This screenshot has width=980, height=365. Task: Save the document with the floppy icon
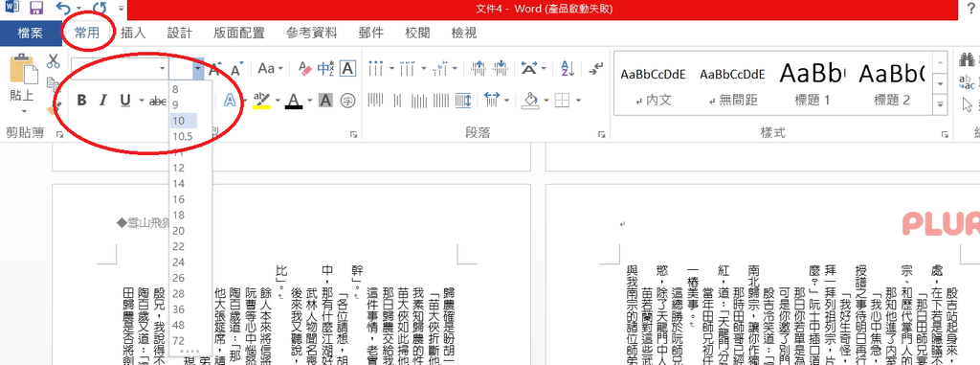[36, 9]
